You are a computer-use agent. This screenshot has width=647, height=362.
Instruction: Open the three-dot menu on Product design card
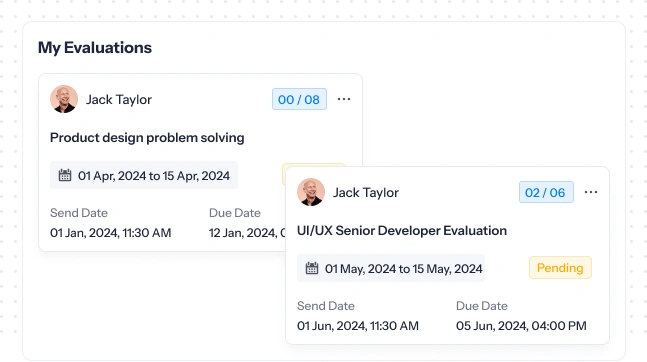(x=344, y=99)
